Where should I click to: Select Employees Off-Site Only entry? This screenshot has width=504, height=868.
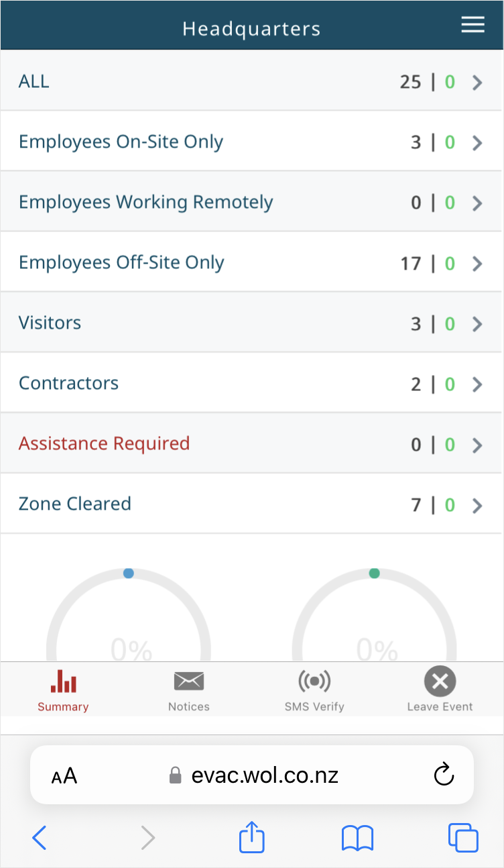tap(251, 262)
